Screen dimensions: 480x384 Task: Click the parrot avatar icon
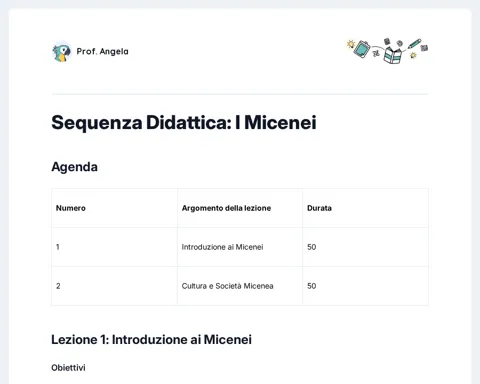click(62, 52)
